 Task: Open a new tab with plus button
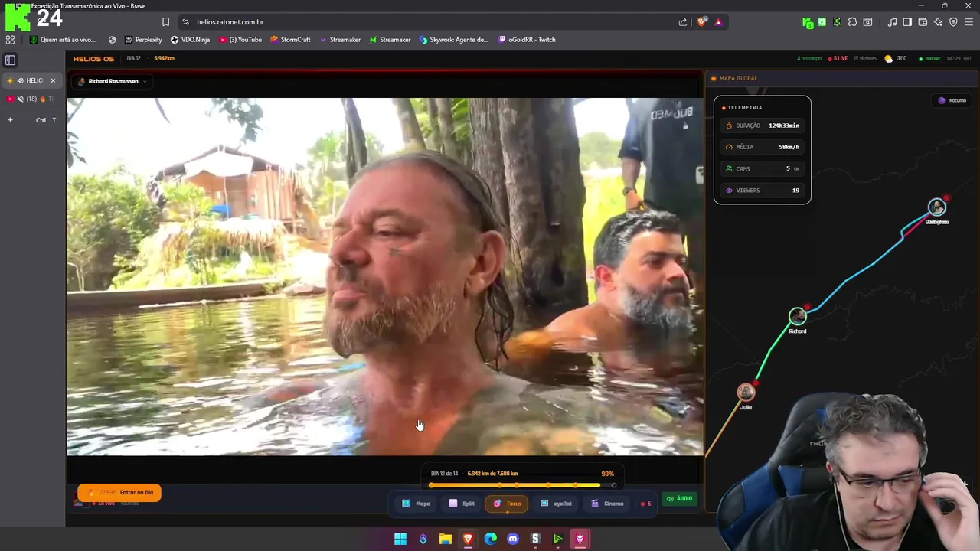click(x=10, y=119)
